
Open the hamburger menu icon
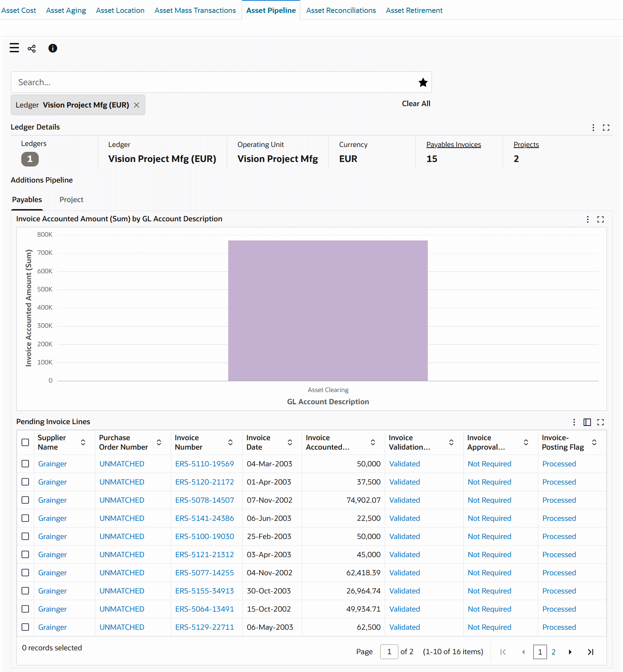(x=14, y=48)
